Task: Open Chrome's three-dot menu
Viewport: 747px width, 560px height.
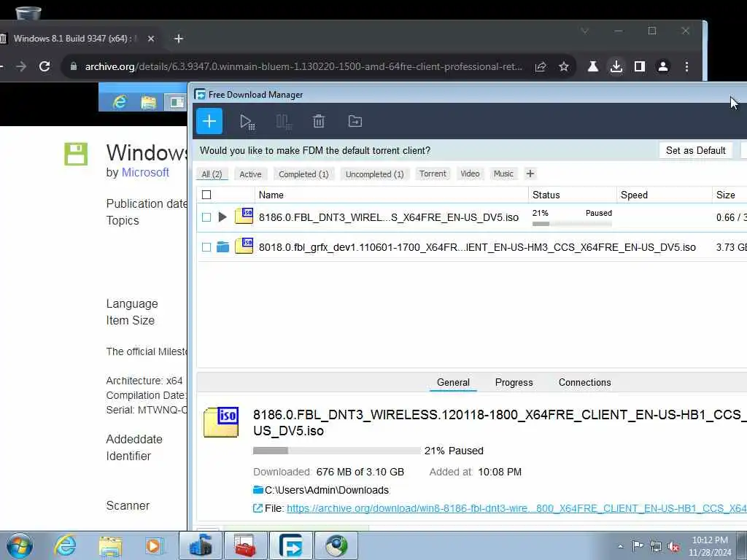Action: [686, 66]
